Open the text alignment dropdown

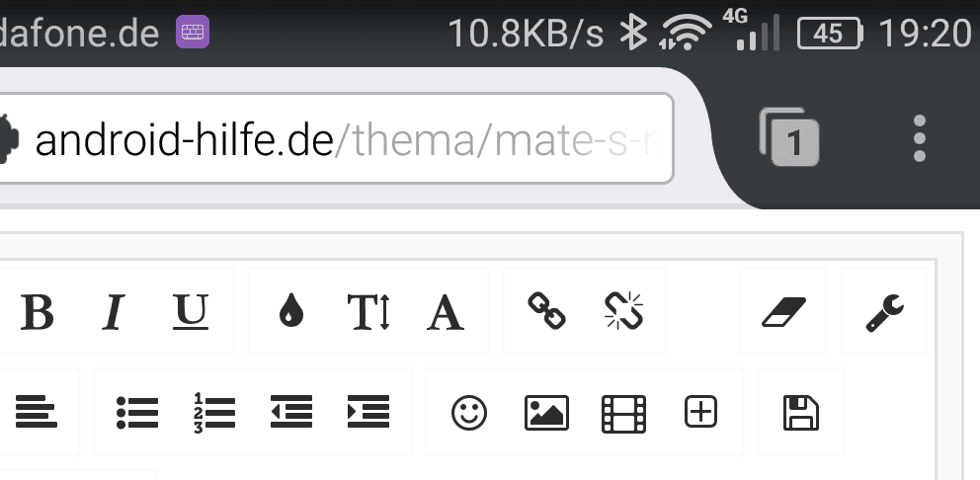tap(37, 412)
